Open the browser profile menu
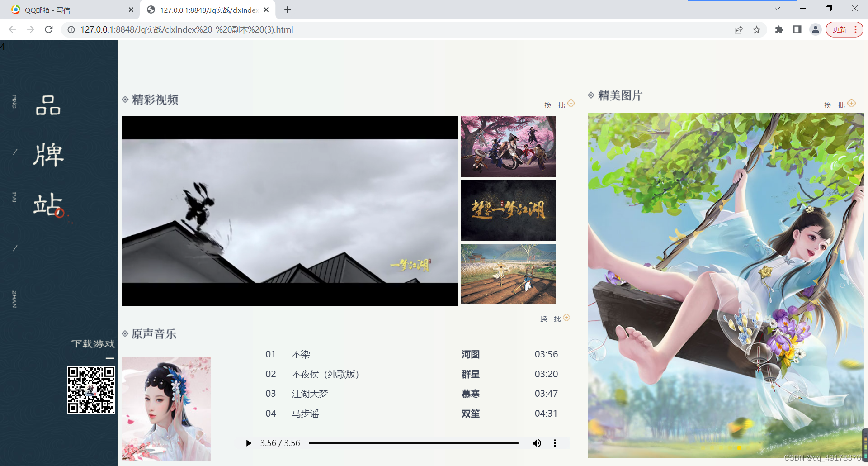 click(815, 29)
